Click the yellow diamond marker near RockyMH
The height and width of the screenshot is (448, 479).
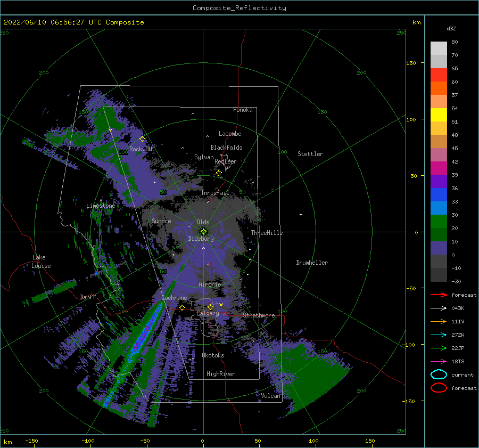(142, 139)
